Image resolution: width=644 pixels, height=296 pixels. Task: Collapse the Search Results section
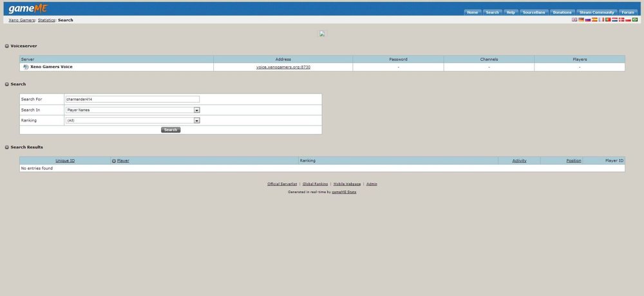click(7, 147)
